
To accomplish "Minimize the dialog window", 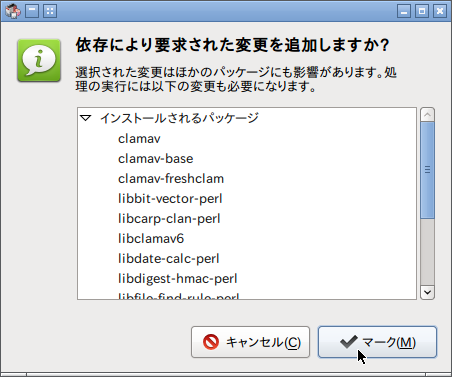I will coord(404,11).
